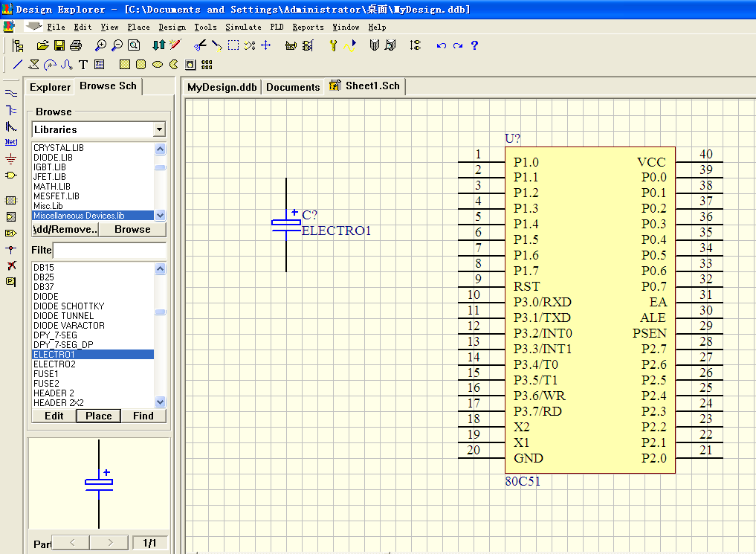Open the Libraries browse dropdown

[159, 129]
